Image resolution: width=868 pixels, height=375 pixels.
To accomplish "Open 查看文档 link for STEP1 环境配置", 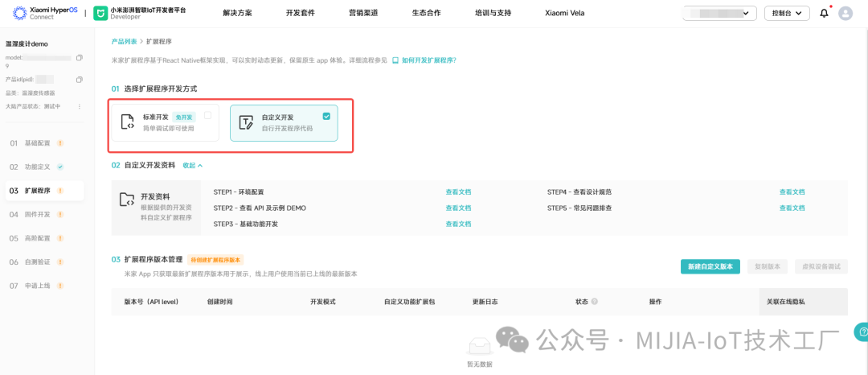I will [x=458, y=192].
